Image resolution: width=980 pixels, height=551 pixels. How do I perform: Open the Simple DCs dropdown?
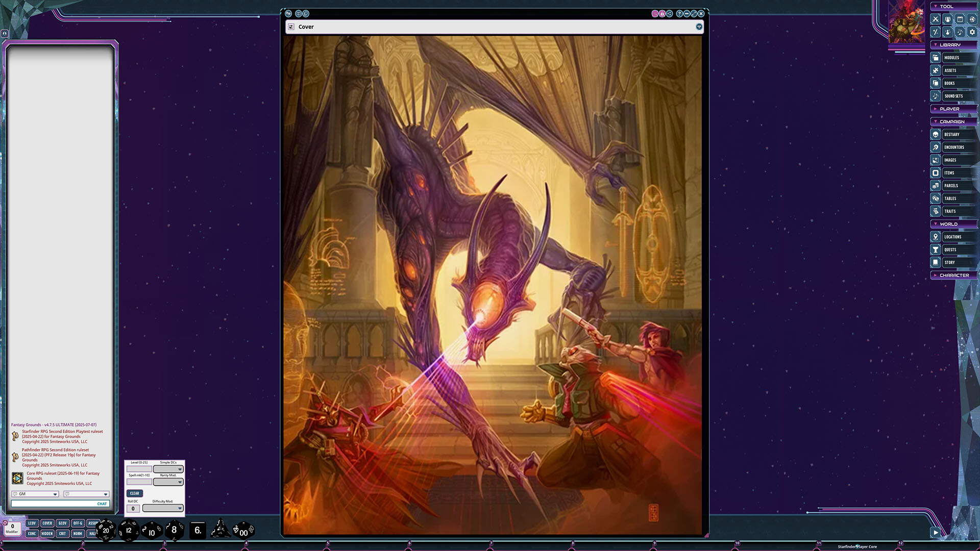pos(168,468)
